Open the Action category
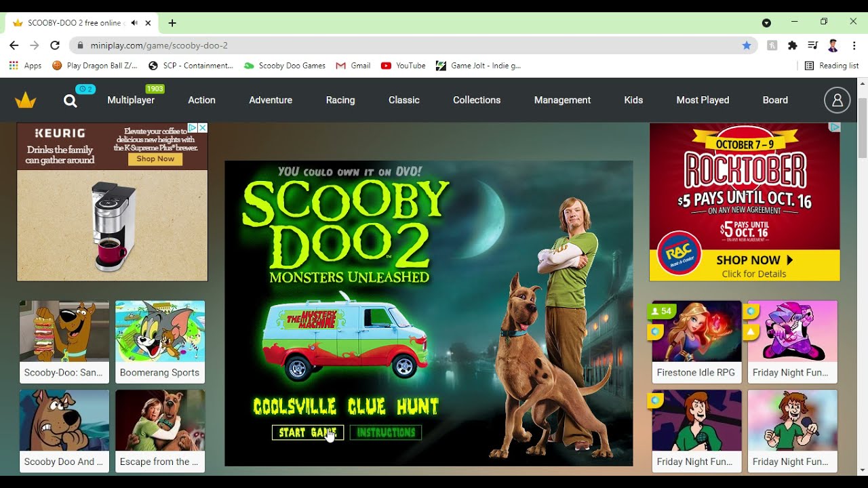 pos(201,100)
